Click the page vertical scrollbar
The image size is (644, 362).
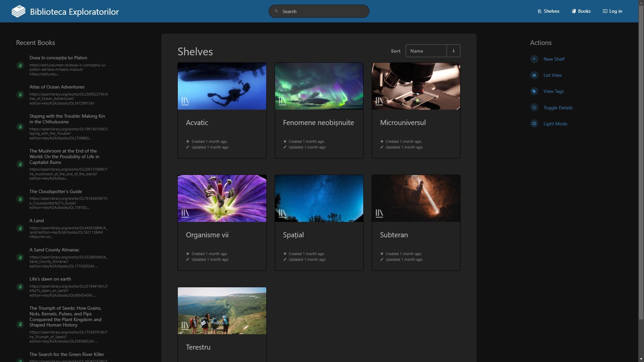click(x=641, y=168)
